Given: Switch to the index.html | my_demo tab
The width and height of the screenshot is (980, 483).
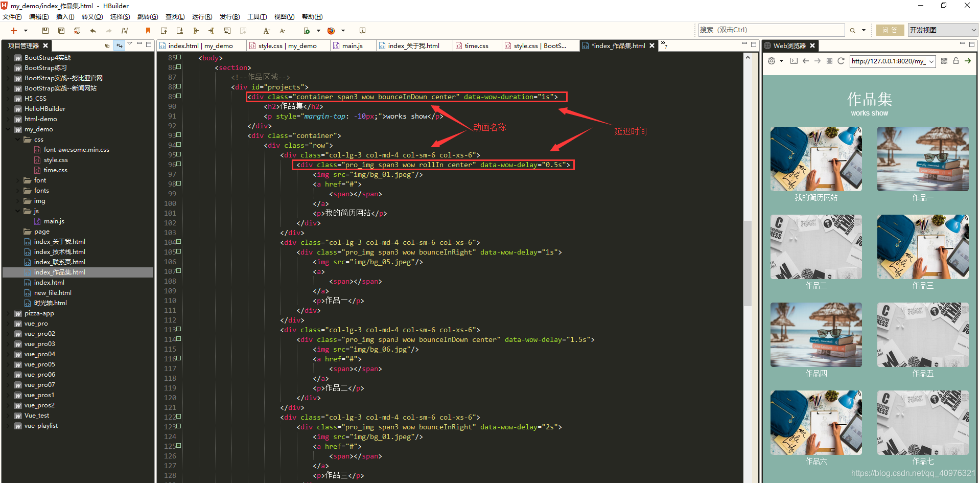Looking at the screenshot, I should (x=200, y=46).
